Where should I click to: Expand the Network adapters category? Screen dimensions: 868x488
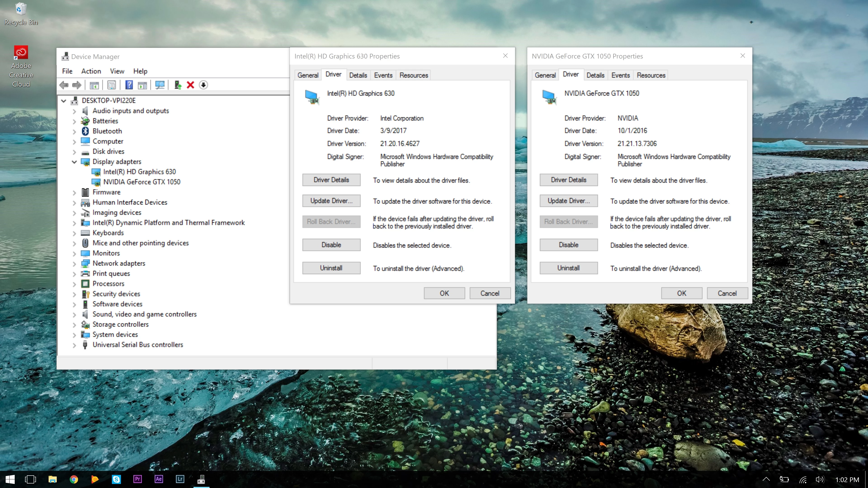[74, 264]
